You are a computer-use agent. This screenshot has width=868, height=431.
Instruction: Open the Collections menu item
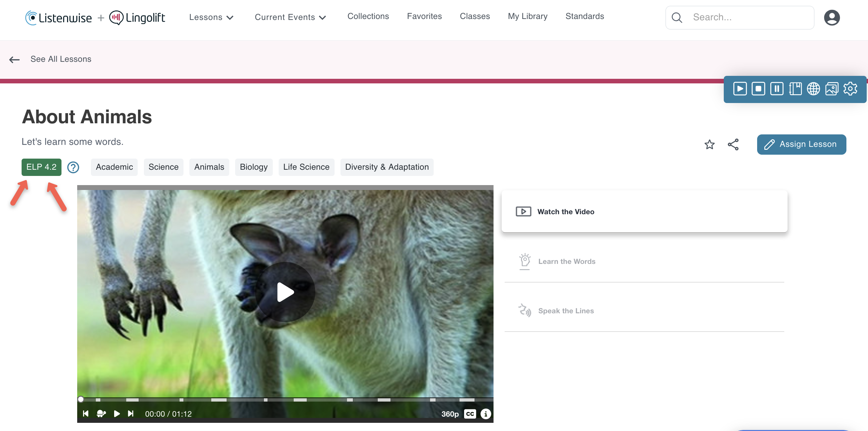pos(368,16)
